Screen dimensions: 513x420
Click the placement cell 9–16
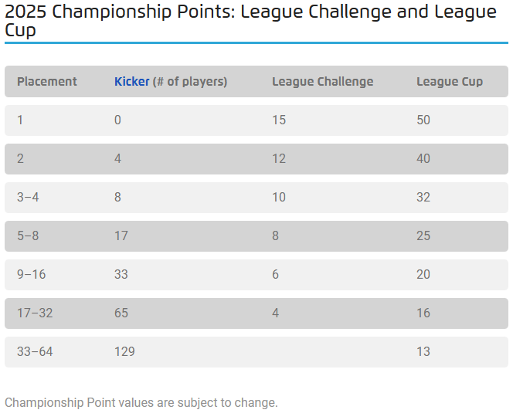coord(31,275)
